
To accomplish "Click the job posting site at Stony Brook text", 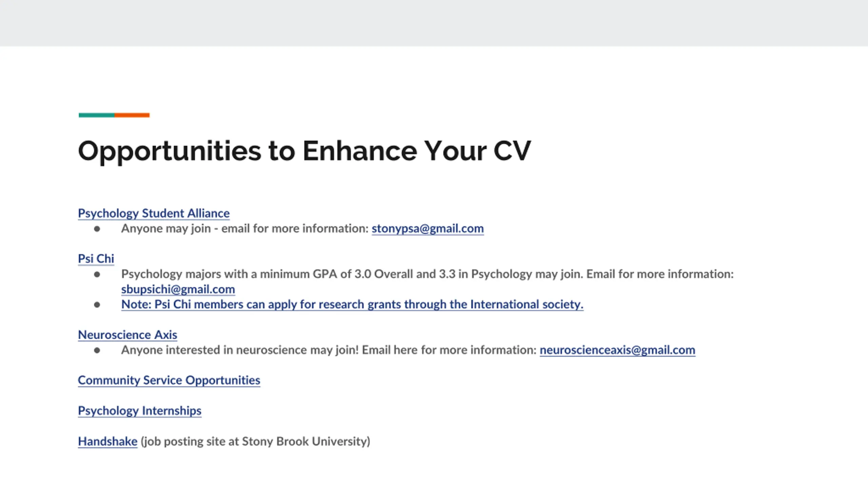I will (x=255, y=441).
